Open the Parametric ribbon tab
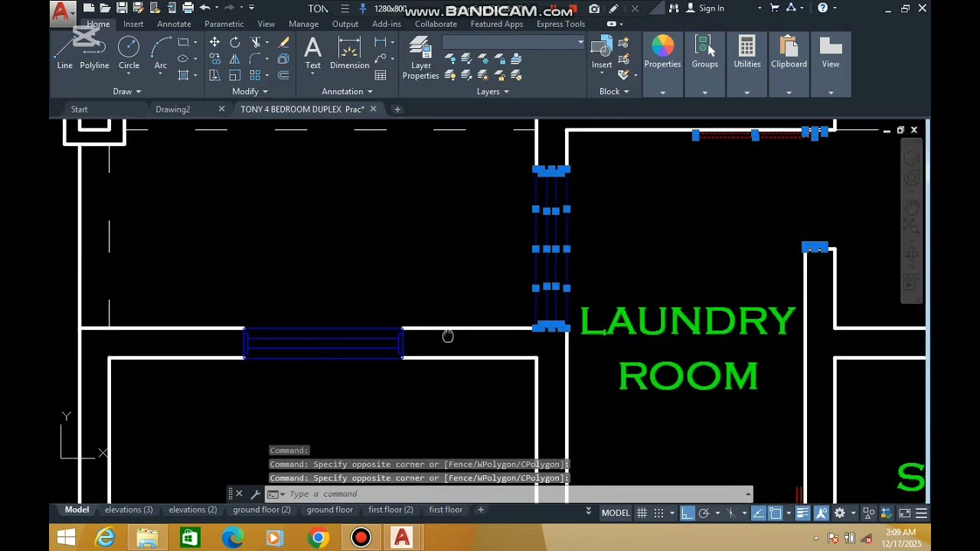Viewport: 980px width, 551px height. pos(224,24)
